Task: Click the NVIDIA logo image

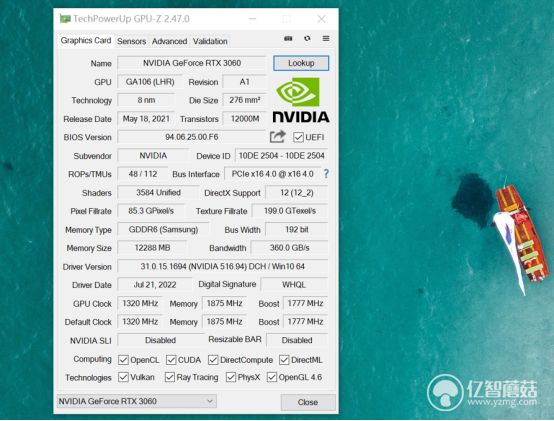Action: [301, 100]
